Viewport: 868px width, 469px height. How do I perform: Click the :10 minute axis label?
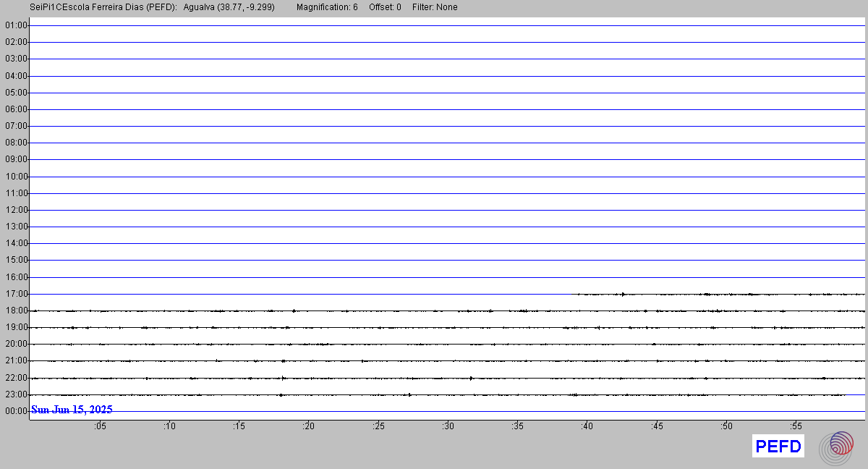click(x=169, y=426)
